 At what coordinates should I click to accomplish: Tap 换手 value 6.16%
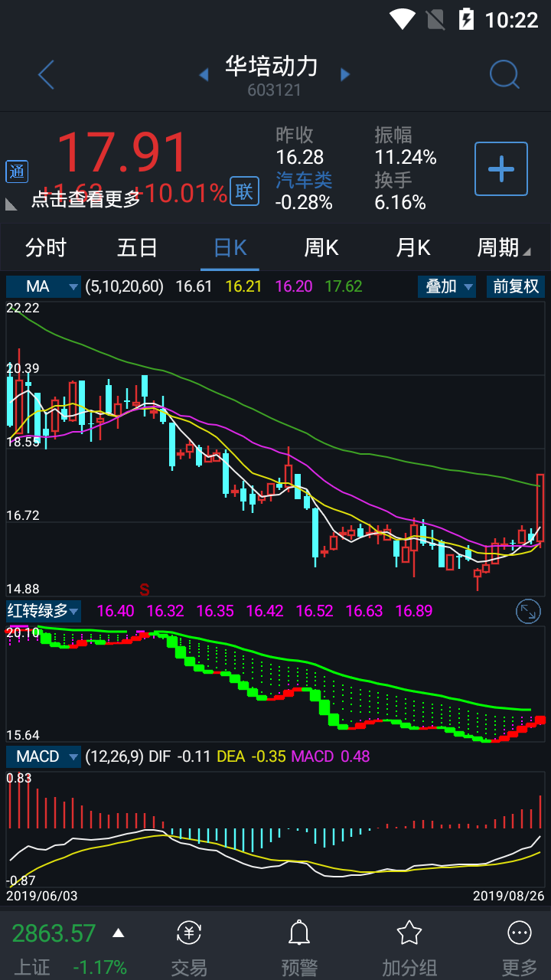(x=400, y=202)
